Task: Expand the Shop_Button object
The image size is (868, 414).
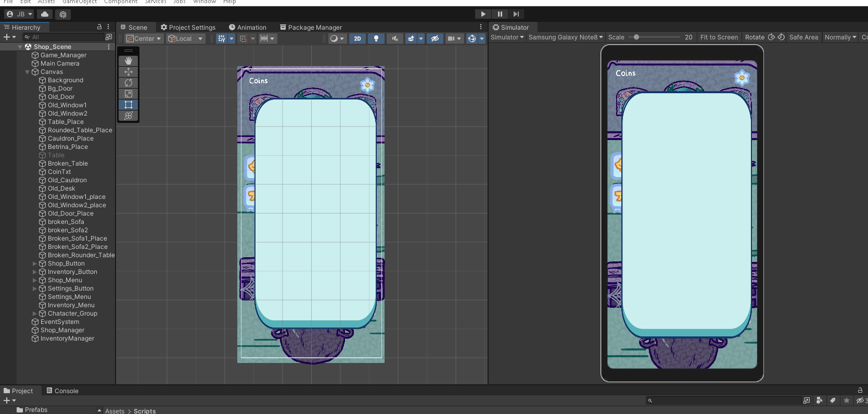Action: click(x=35, y=264)
